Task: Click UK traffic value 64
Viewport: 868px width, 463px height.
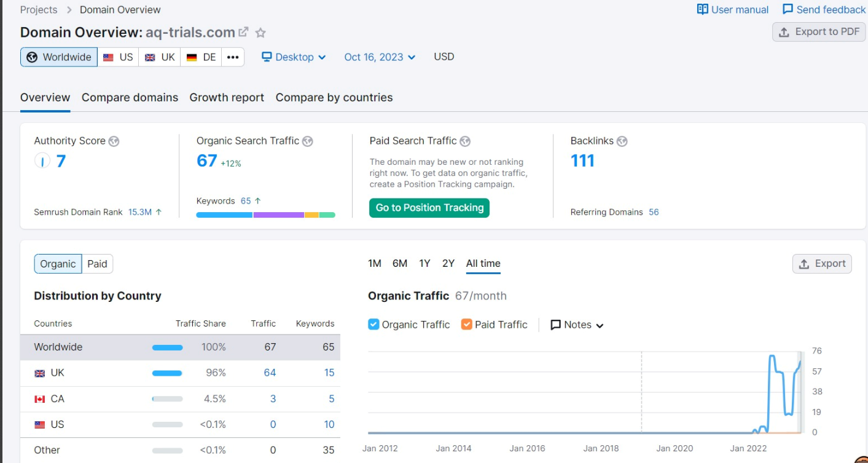Action: coord(270,373)
